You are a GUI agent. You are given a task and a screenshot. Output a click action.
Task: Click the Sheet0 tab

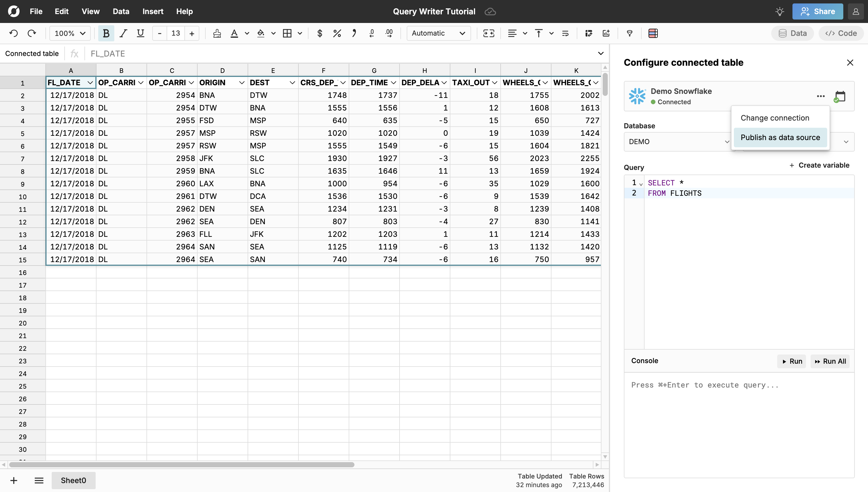73,480
